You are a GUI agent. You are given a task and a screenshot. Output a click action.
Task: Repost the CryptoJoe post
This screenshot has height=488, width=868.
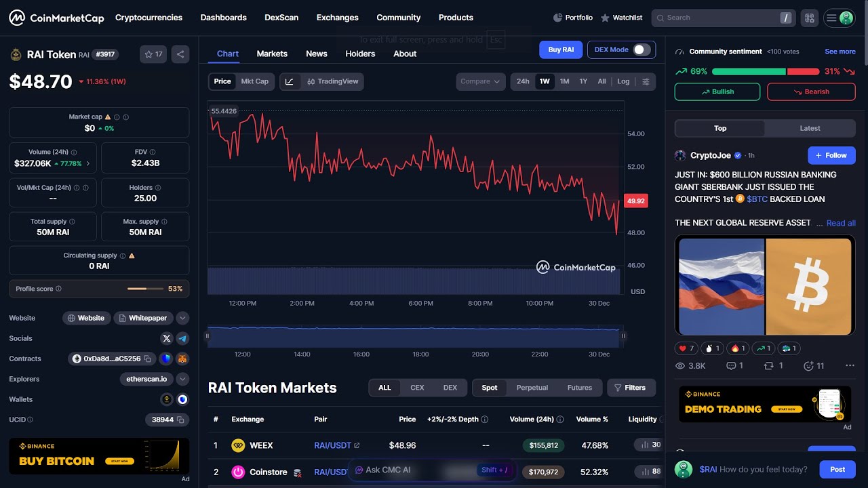pyautogui.click(x=773, y=366)
